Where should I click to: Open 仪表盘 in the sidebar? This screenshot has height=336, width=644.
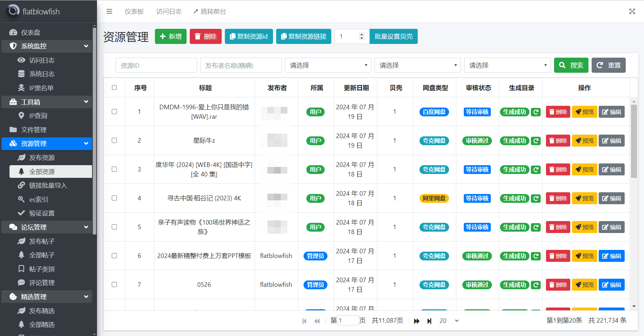click(47, 32)
